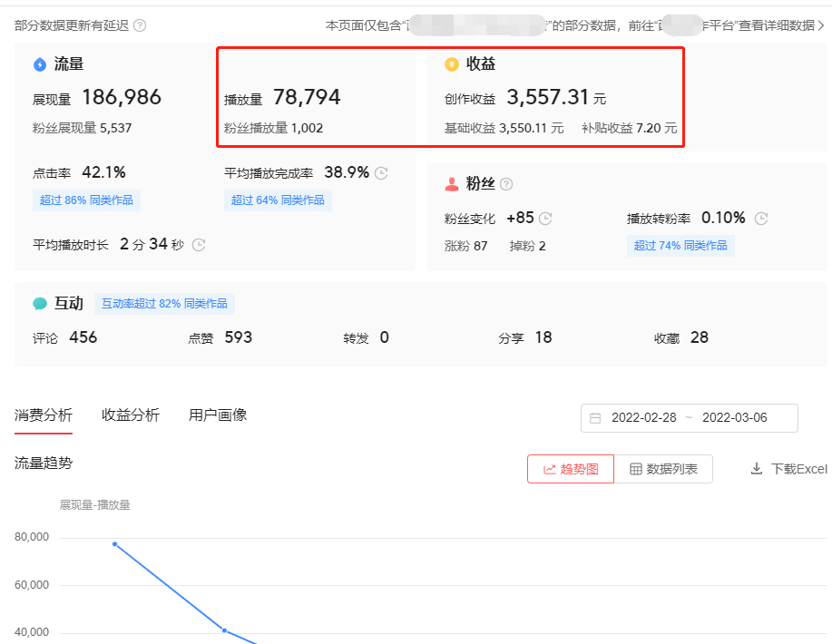Click the red 粉丝 person icon
The width and height of the screenshot is (832, 644).
pyautogui.click(x=452, y=184)
